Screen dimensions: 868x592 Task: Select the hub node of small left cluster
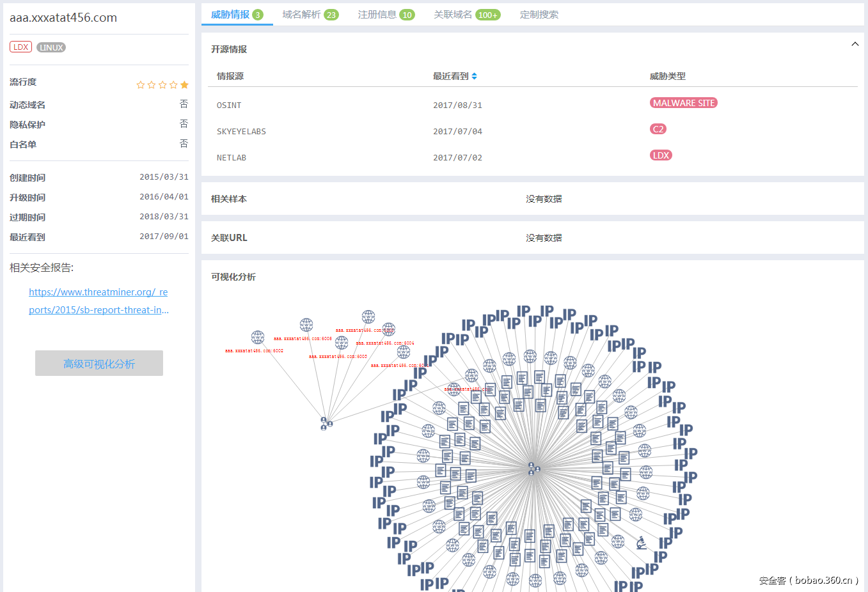pos(326,423)
